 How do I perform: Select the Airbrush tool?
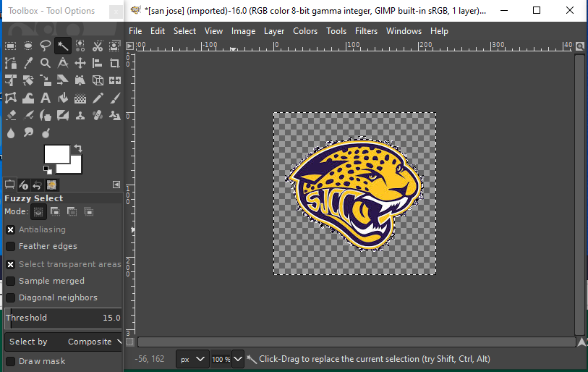(28, 115)
